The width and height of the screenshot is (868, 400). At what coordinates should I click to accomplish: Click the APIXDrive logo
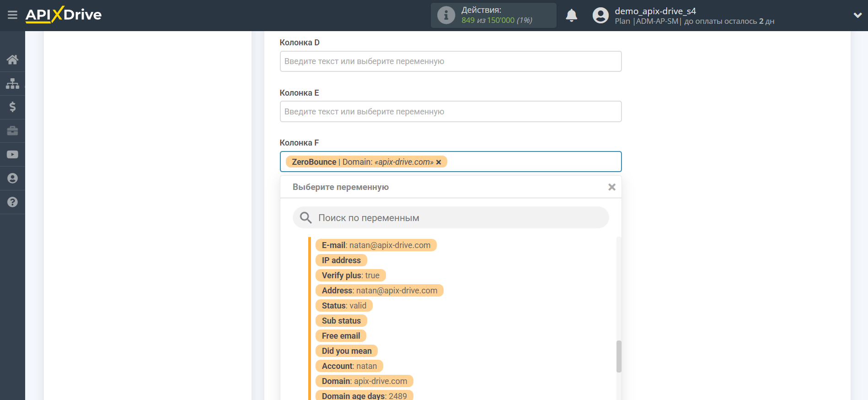tap(64, 15)
